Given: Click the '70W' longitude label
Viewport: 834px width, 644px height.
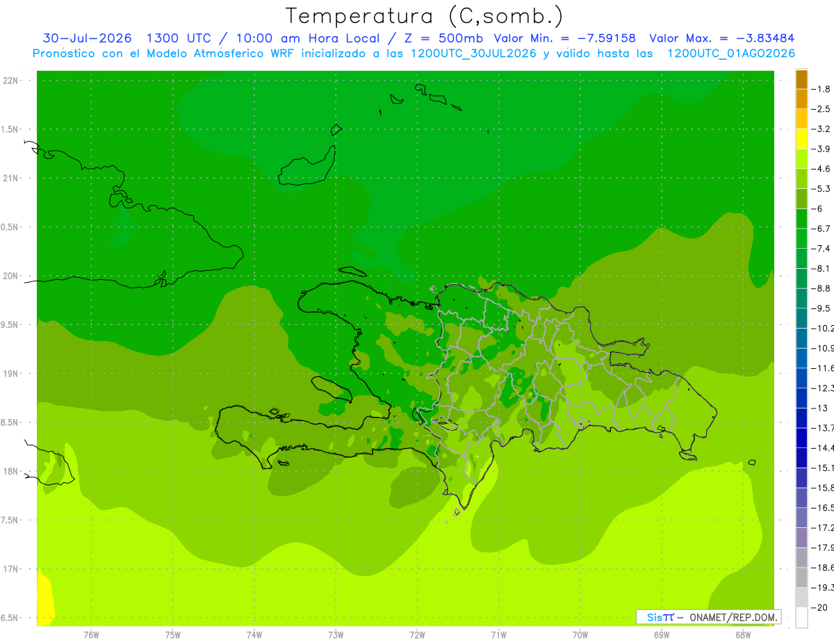Looking at the screenshot, I should pos(580,635).
